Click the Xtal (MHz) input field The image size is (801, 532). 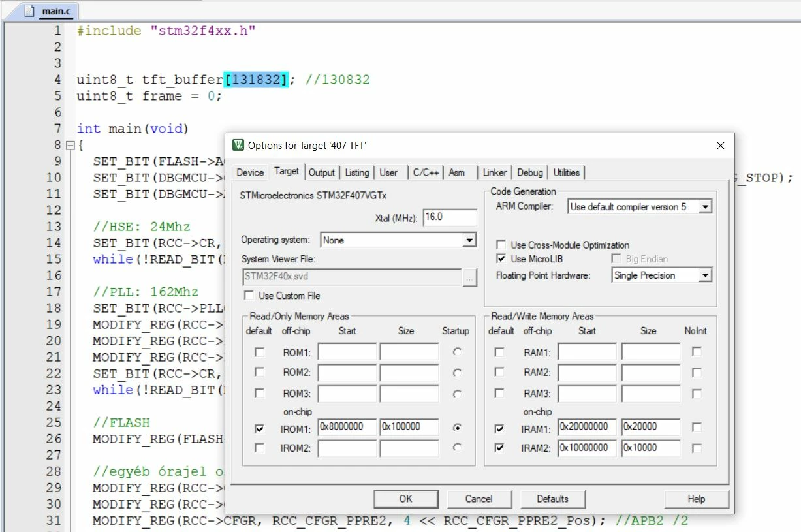coord(450,217)
